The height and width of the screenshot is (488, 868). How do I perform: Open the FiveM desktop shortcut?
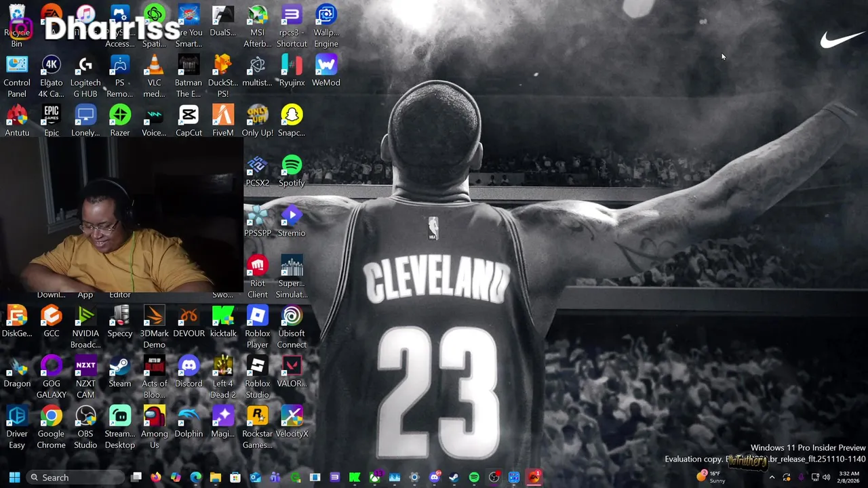pos(223,121)
